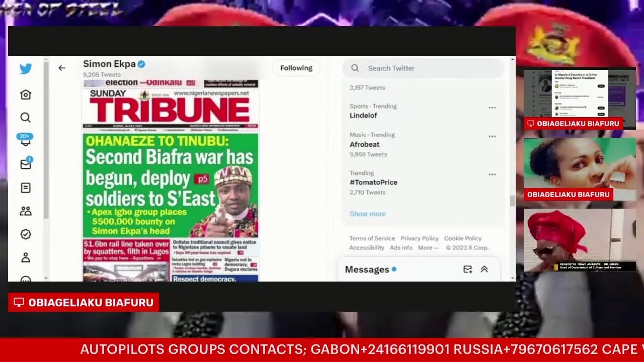
Task: Open the Home icon in the sidebar
Action: (26, 95)
